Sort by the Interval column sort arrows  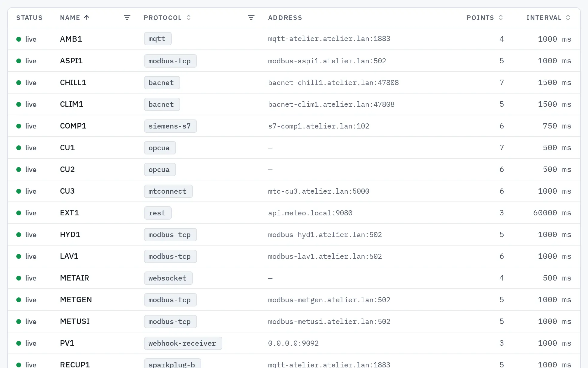coord(568,17)
